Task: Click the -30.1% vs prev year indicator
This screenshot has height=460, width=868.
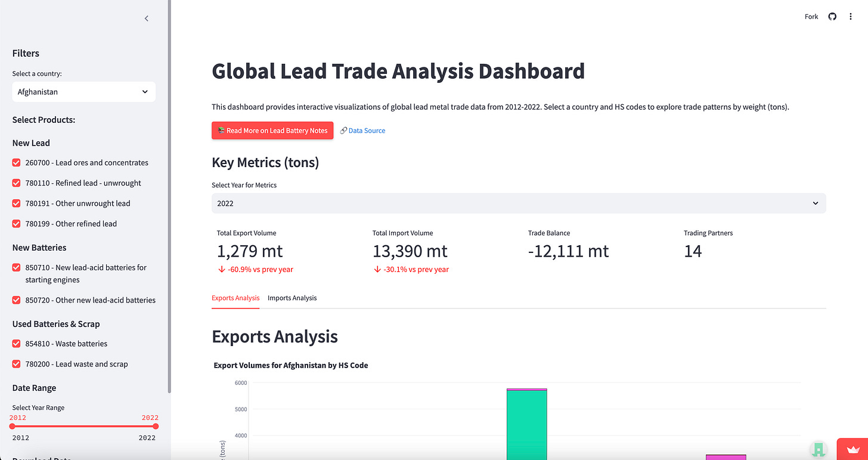Action: coord(411,270)
